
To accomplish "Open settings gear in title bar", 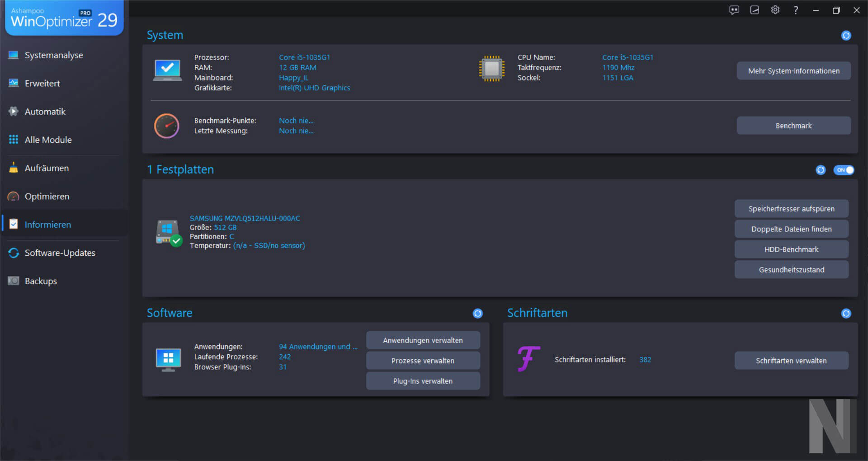I will point(775,10).
